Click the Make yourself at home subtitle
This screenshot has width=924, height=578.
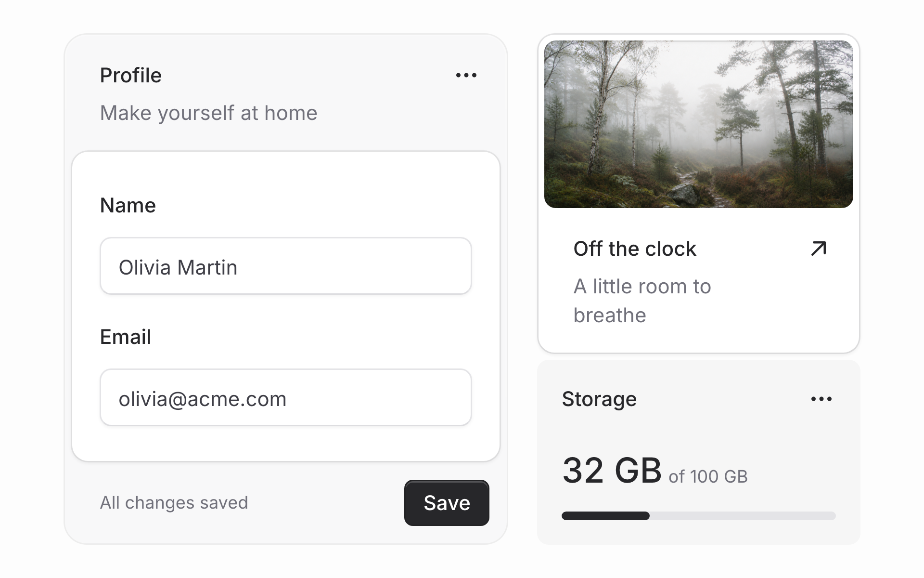tap(209, 113)
